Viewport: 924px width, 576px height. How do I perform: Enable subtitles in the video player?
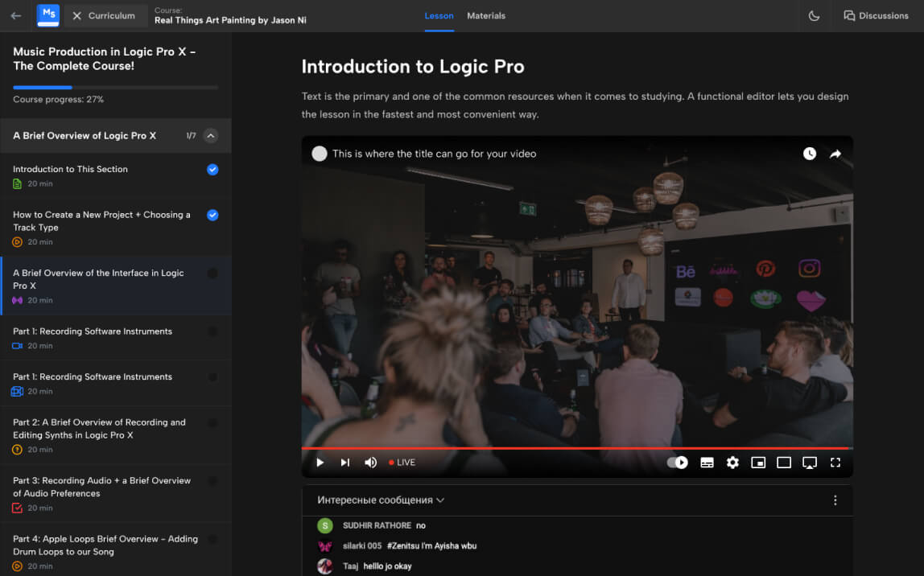point(707,463)
